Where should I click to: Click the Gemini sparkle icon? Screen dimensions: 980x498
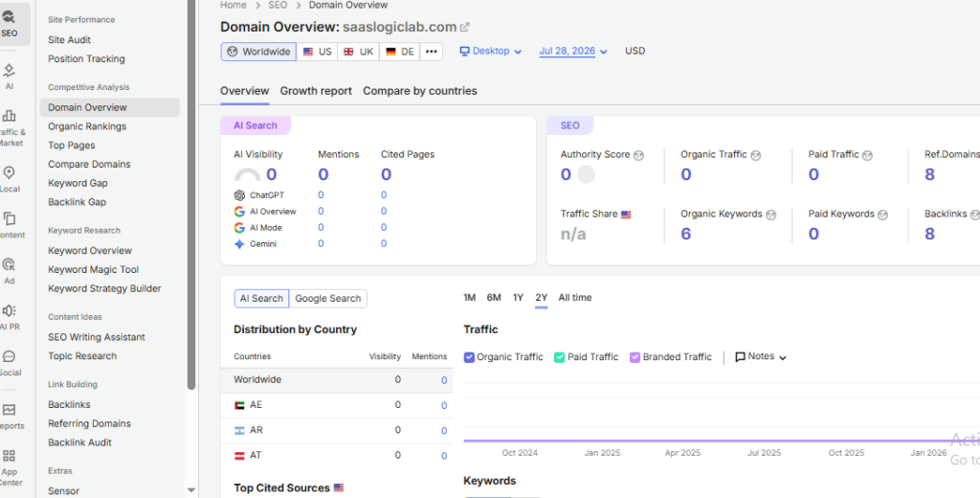coord(239,244)
